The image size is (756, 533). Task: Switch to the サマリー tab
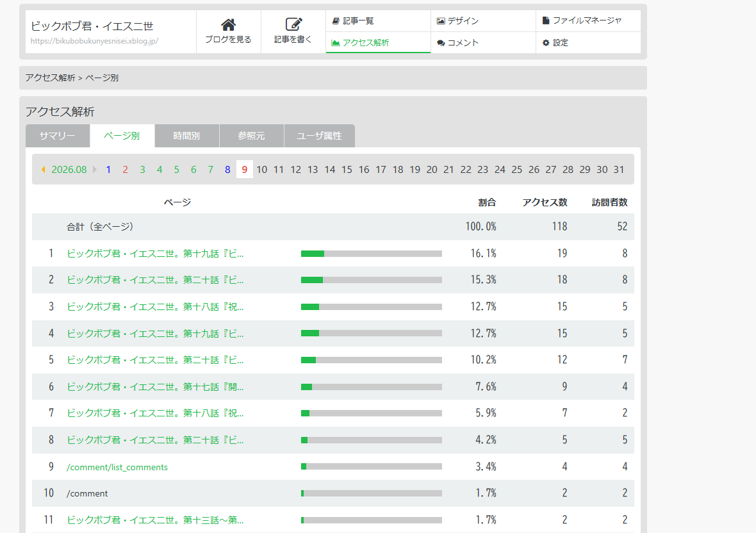[x=58, y=136]
